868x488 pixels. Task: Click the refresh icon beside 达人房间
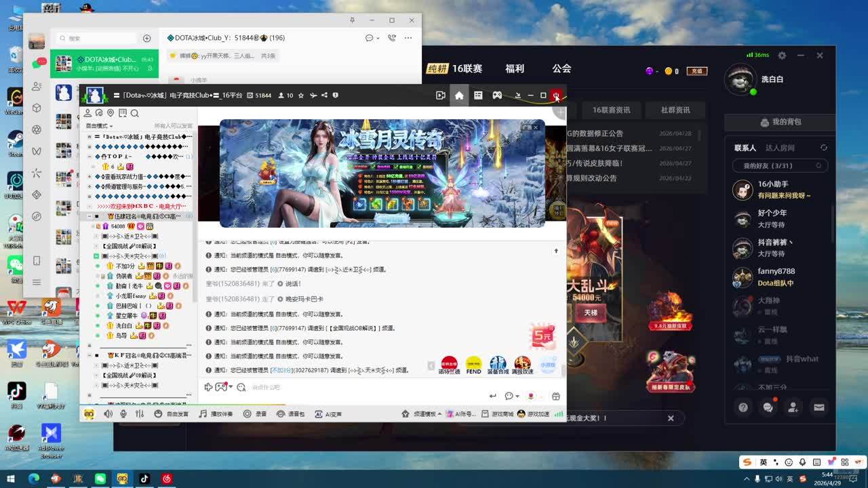(x=824, y=148)
